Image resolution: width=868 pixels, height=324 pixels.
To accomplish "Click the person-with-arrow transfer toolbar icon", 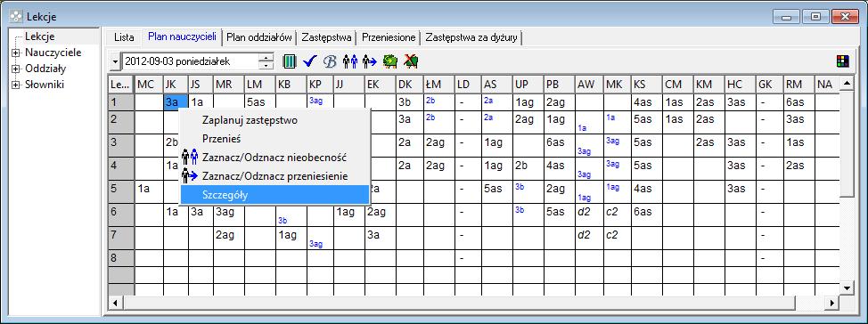I will point(369,61).
